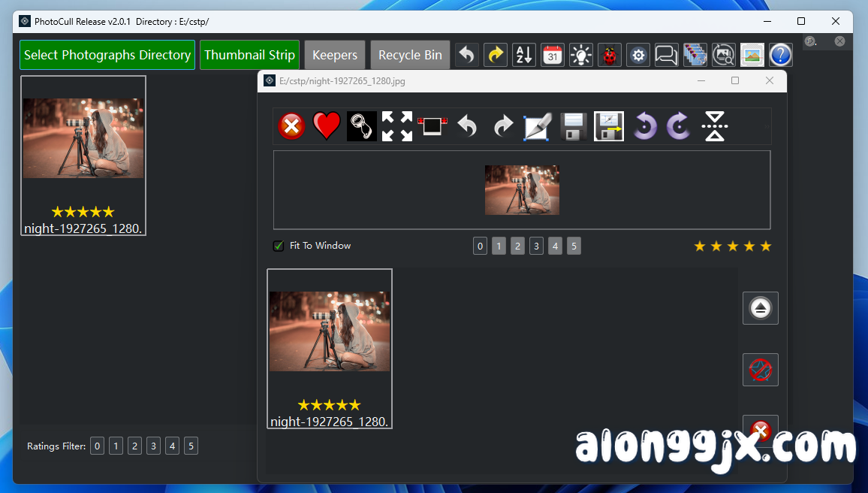This screenshot has height=493, width=868.
Task: Click the expand to fullscreen arrows icon
Action: point(396,126)
